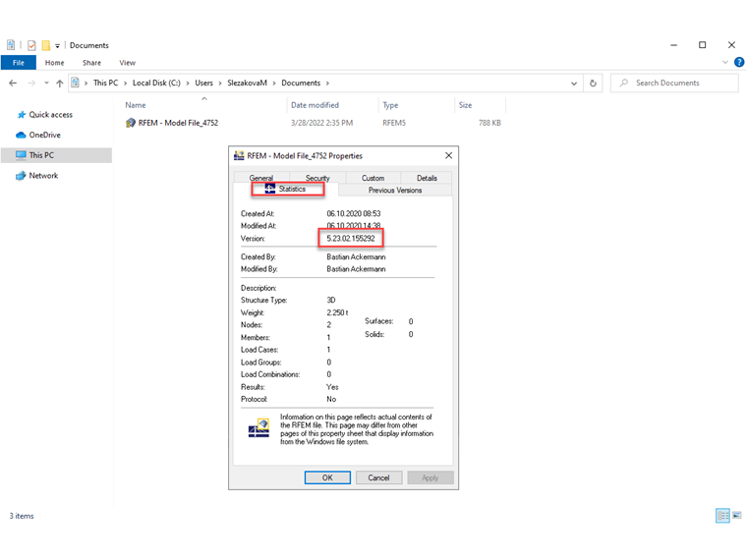Collapse the ribbon with the chevron
This screenshot has width=747, height=560.
(x=724, y=62)
